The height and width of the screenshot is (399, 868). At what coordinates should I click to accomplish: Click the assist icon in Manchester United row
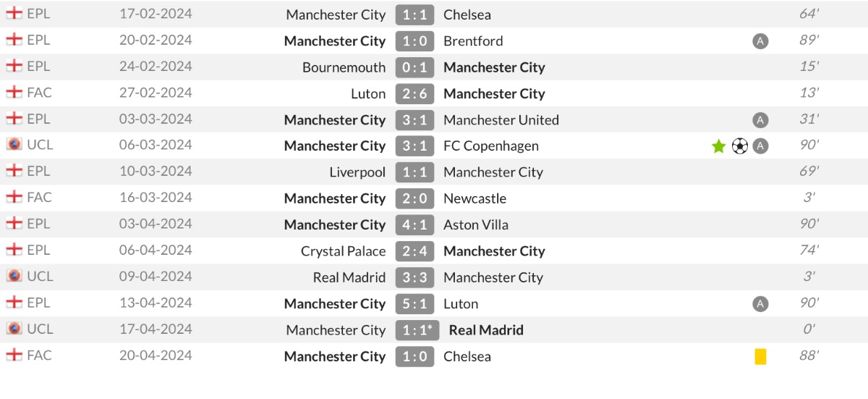coord(760,120)
